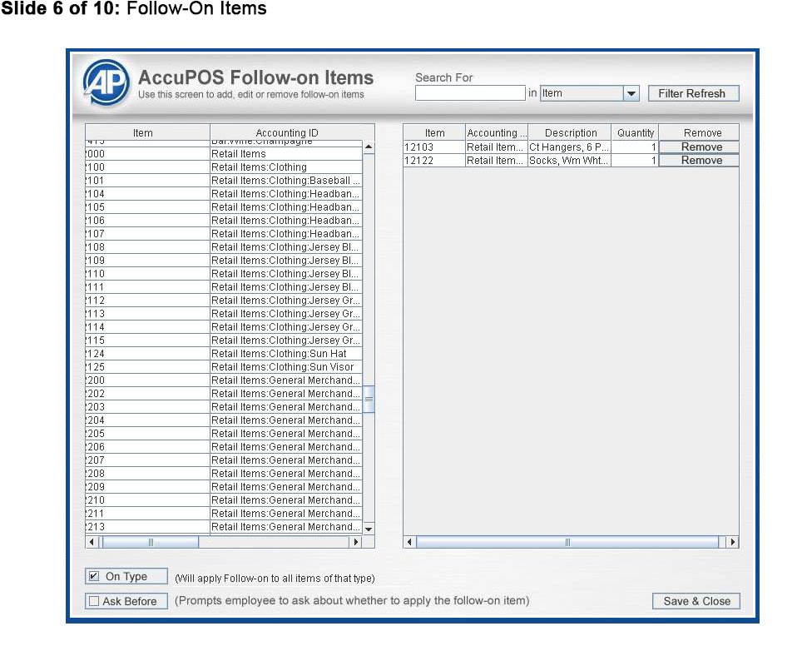Open the search field dropdown showing Item

(631, 93)
